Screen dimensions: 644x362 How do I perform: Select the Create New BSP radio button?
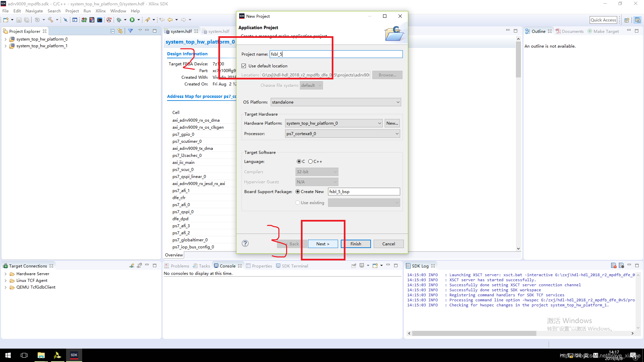tap(298, 192)
